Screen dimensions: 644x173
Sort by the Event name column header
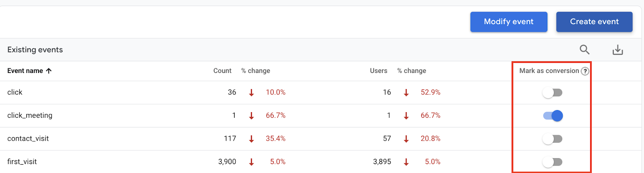point(25,71)
